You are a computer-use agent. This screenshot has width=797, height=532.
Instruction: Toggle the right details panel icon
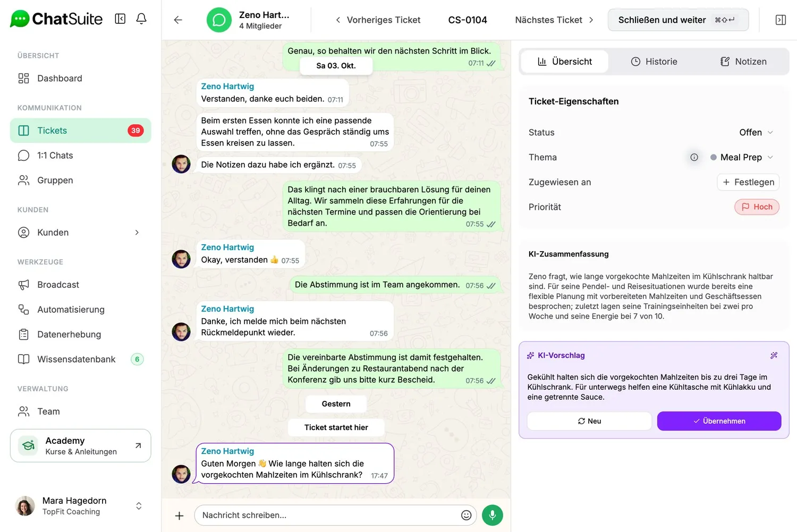[781, 20]
